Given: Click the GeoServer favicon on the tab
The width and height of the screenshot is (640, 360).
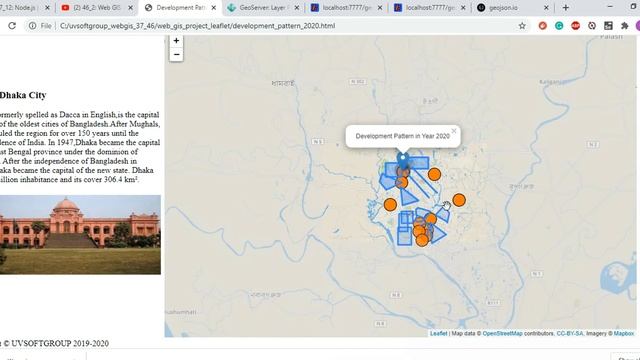Looking at the screenshot, I should pyautogui.click(x=231, y=8).
